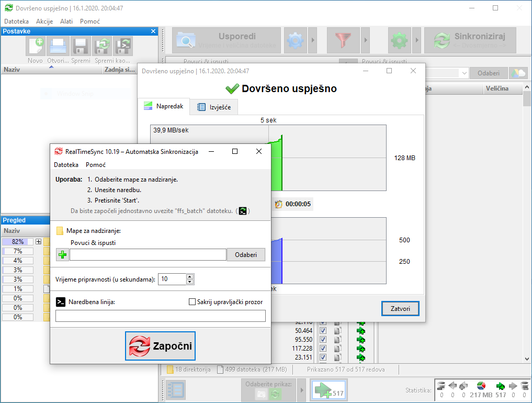Viewport: 532px width, 403px height.
Task: Decrease idle time with spinner down arrow
Action: coord(190,282)
